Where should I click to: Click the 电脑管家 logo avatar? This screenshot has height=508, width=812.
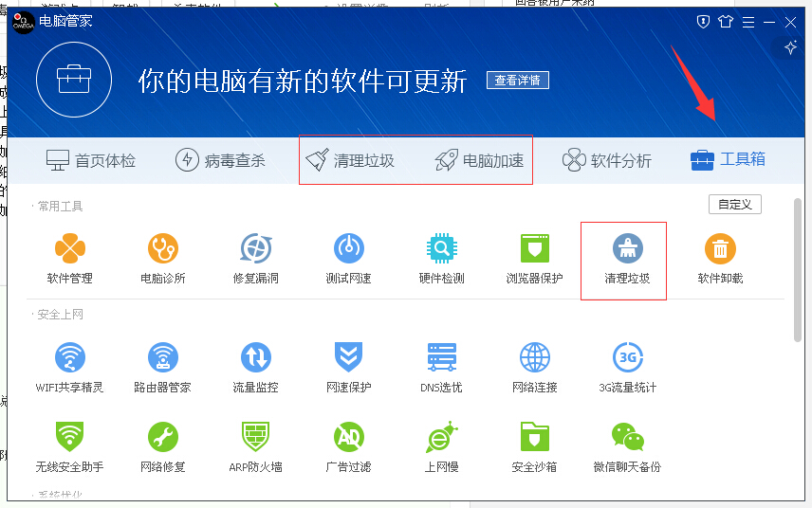click(x=24, y=22)
